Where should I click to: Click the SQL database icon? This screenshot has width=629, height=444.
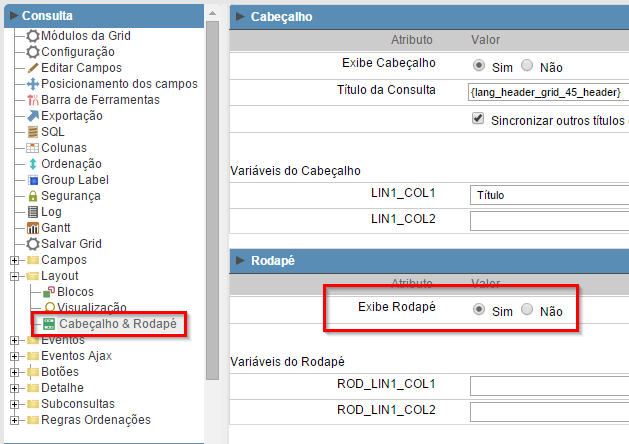tap(33, 132)
